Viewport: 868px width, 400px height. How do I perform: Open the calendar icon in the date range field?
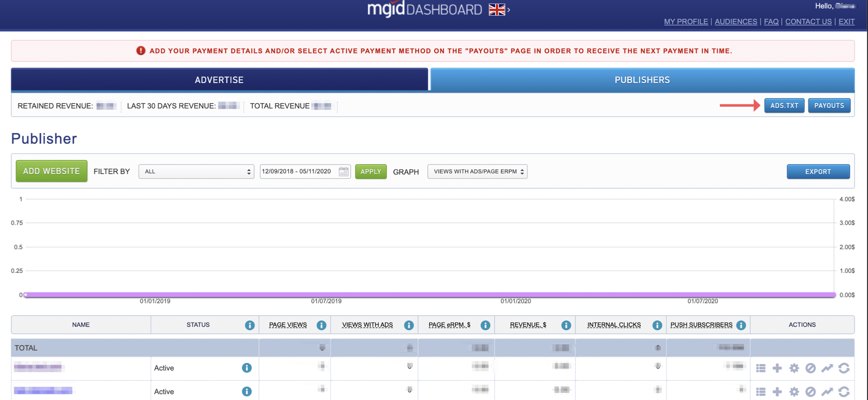pyautogui.click(x=343, y=171)
